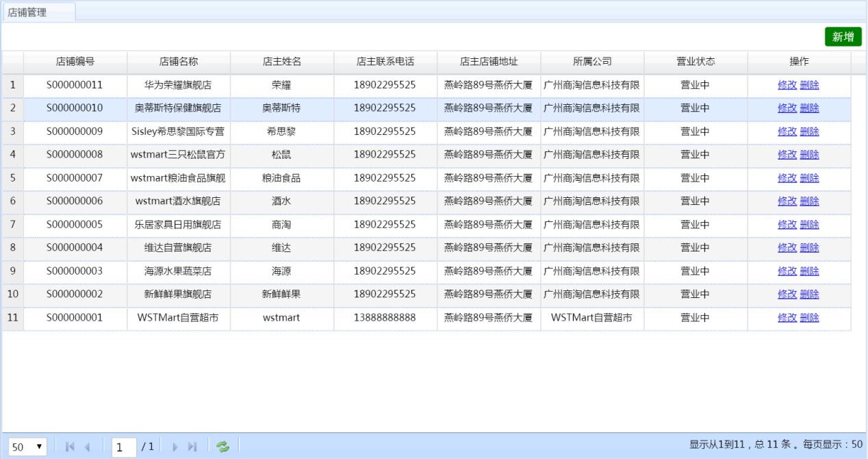Select store number S000000004 cell
Image resolution: width=868 pixels, height=459 pixels.
pos(75,248)
